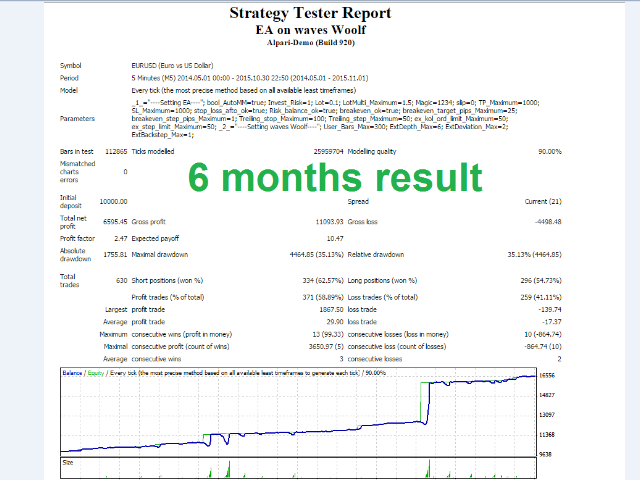Click the Absolute drawdown value 1755.81
This screenshot has height=480, width=640.
pos(115,255)
